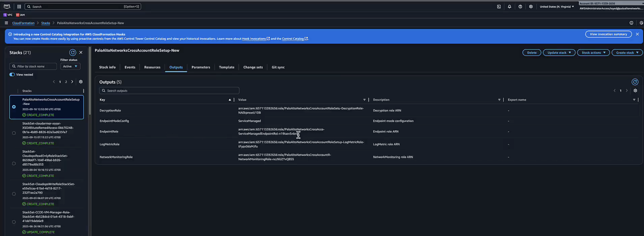Open the Hook invocations link
Image resolution: width=644 pixels, height=236 pixels.
pyautogui.click(x=254, y=39)
